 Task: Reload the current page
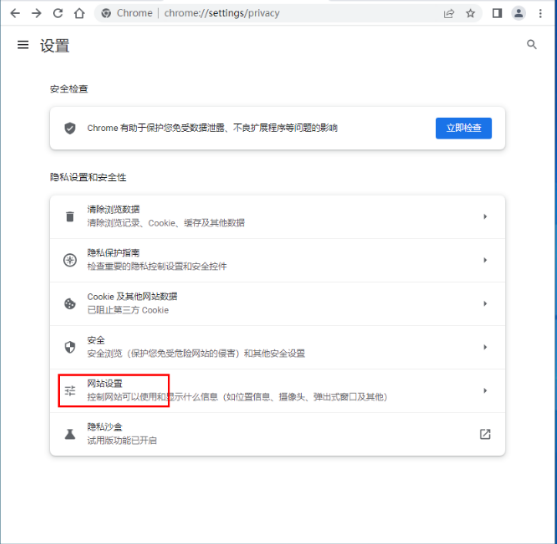(x=58, y=14)
